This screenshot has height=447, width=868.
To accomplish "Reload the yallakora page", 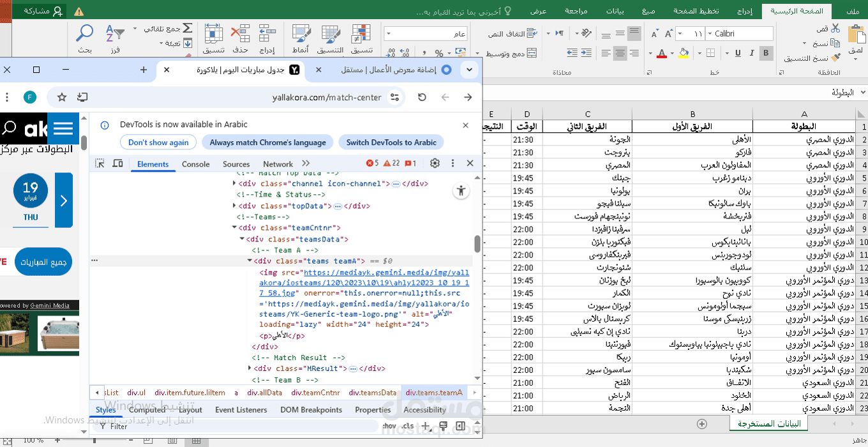I will pyautogui.click(x=422, y=97).
